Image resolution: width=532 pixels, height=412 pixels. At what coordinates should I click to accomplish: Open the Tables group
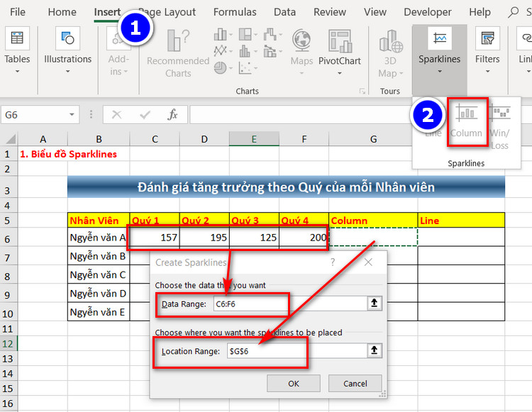(x=17, y=51)
